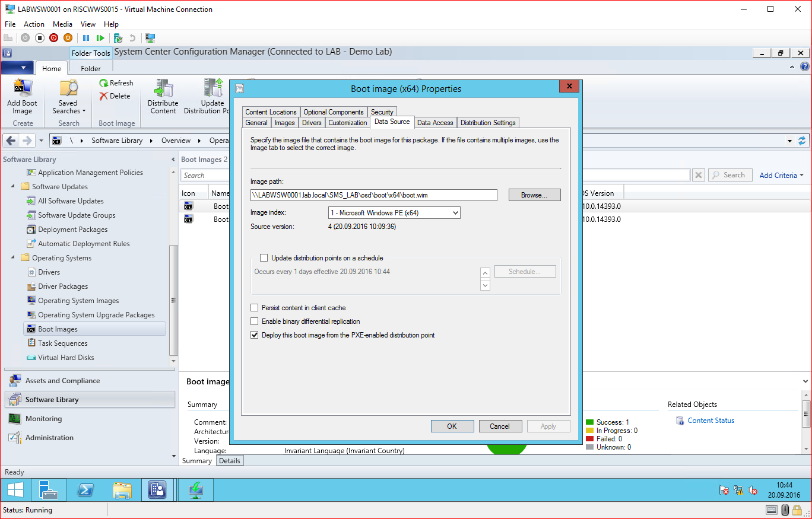This screenshot has width=812, height=519.
Task: Click the Delete ribbon button
Action: pos(115,96)
